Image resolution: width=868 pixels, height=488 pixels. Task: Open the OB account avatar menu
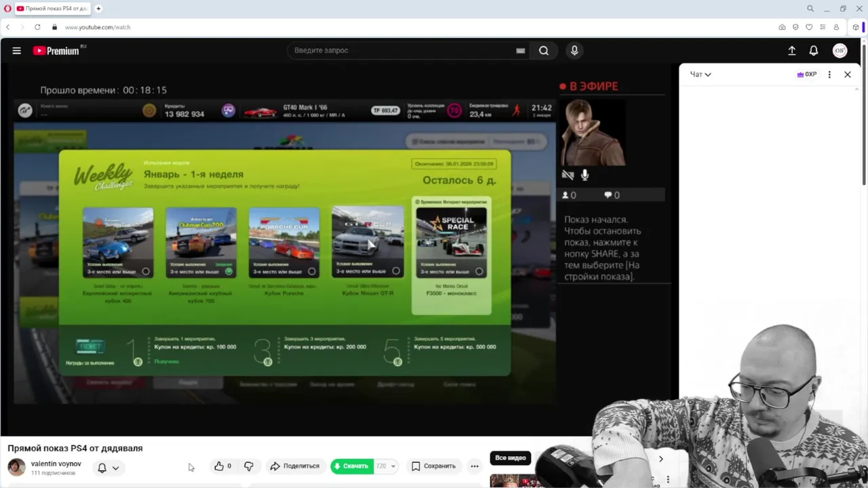pos(840,50)
